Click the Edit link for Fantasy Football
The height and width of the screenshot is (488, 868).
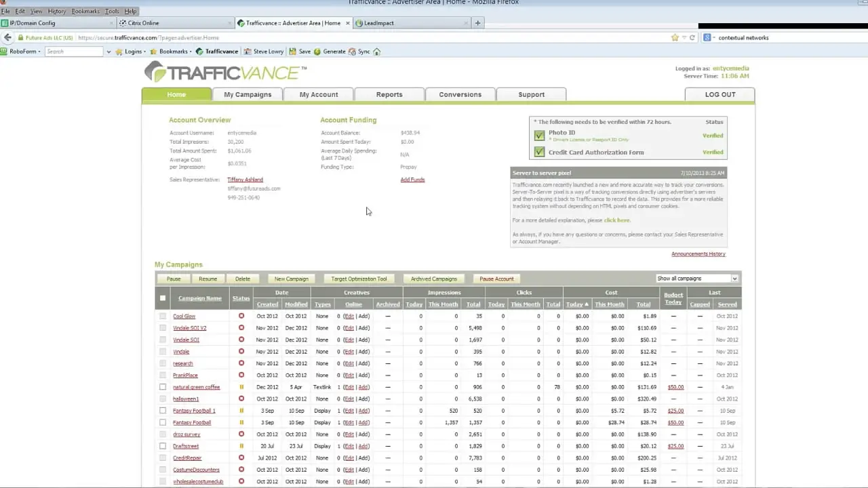pyautogui.click(x=349, y=422)
